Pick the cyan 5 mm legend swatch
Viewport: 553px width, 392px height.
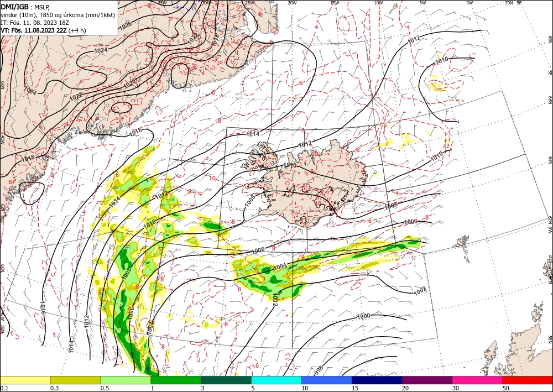coord(276,380)
